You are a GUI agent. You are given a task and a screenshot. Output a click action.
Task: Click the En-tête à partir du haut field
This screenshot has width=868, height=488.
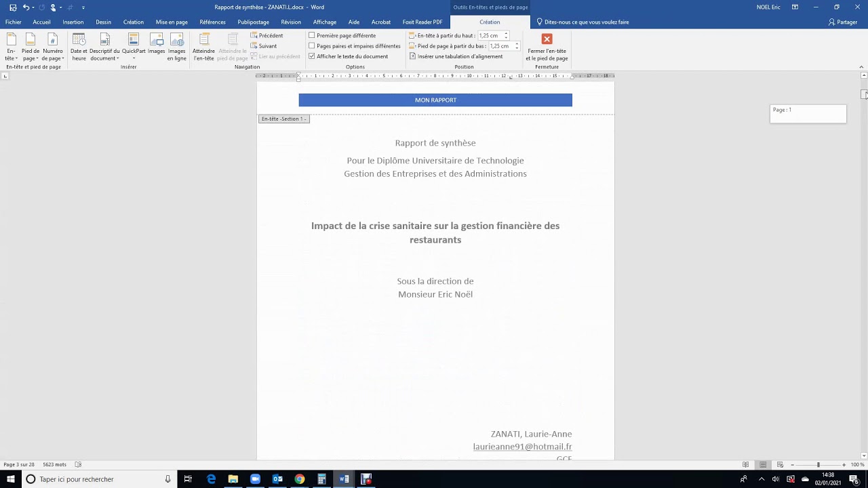(x=490, y=35)
